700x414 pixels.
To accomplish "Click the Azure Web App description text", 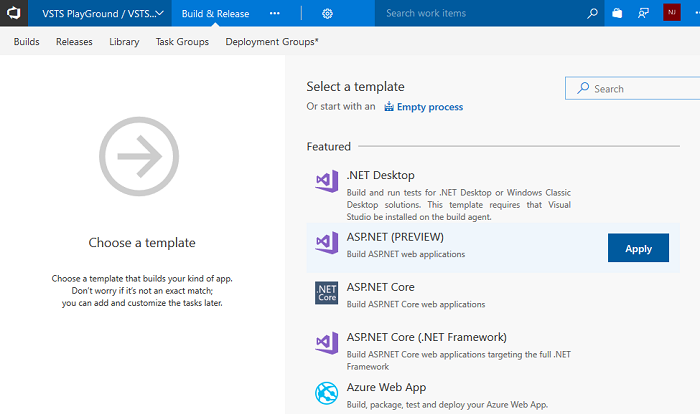I will click(447, 405).
